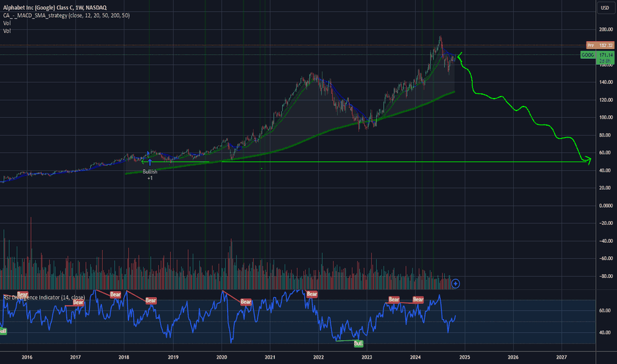
Task: Click the 2026 label on the time axis
Action: 513,357
